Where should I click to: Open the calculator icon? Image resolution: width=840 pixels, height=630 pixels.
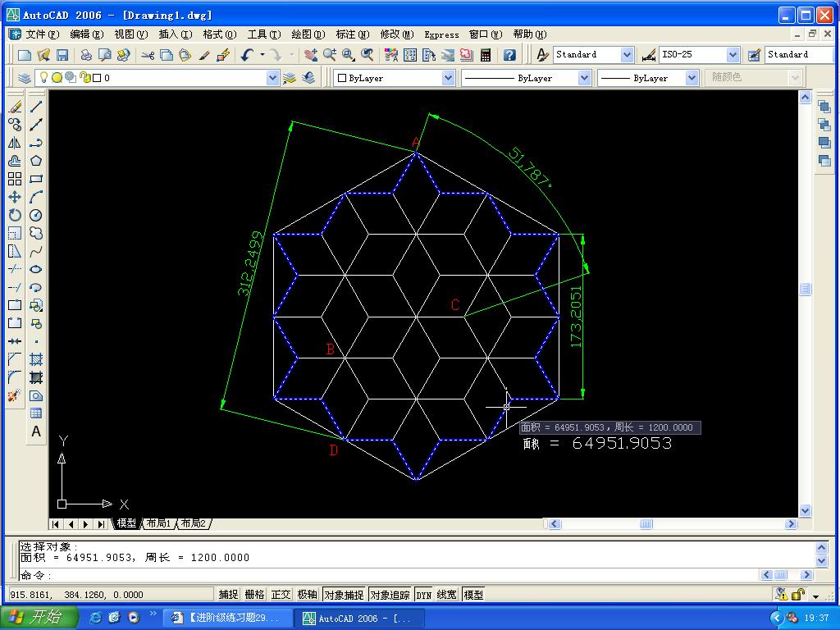(x=486, y=55)
